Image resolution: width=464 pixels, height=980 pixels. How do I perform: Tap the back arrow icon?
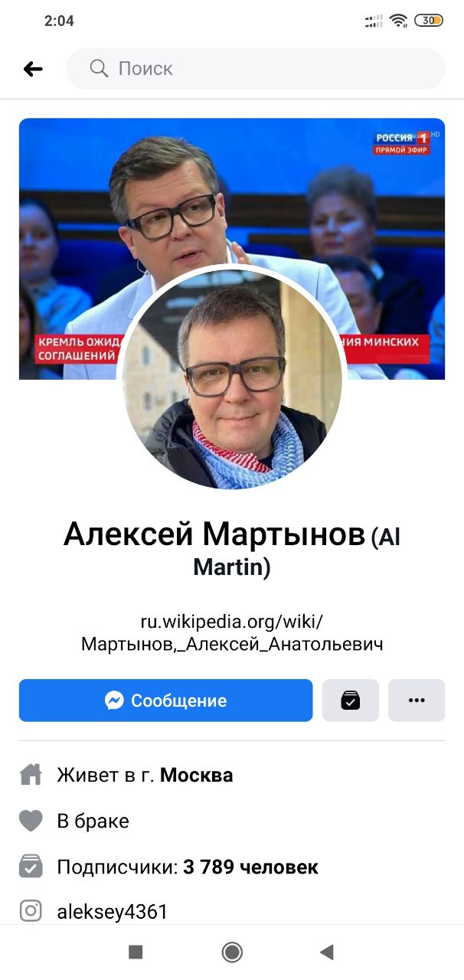(x=33, y=69)
